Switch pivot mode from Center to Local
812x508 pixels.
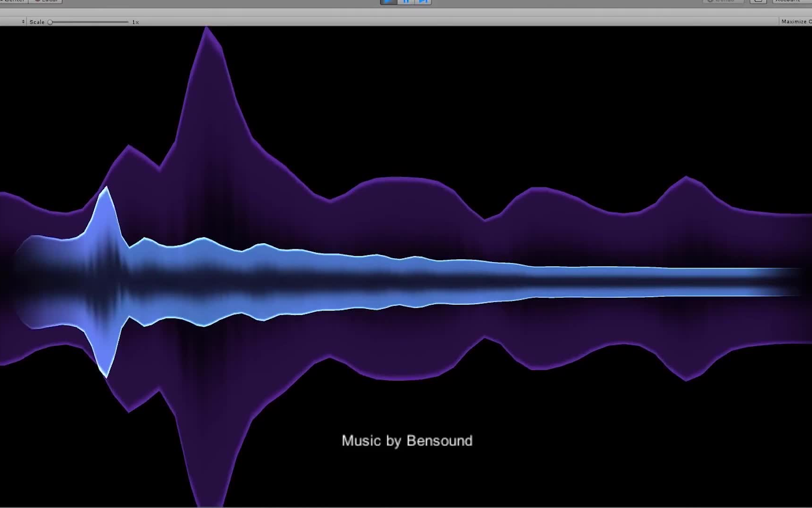pyautogui.click(x=46, y=1)
